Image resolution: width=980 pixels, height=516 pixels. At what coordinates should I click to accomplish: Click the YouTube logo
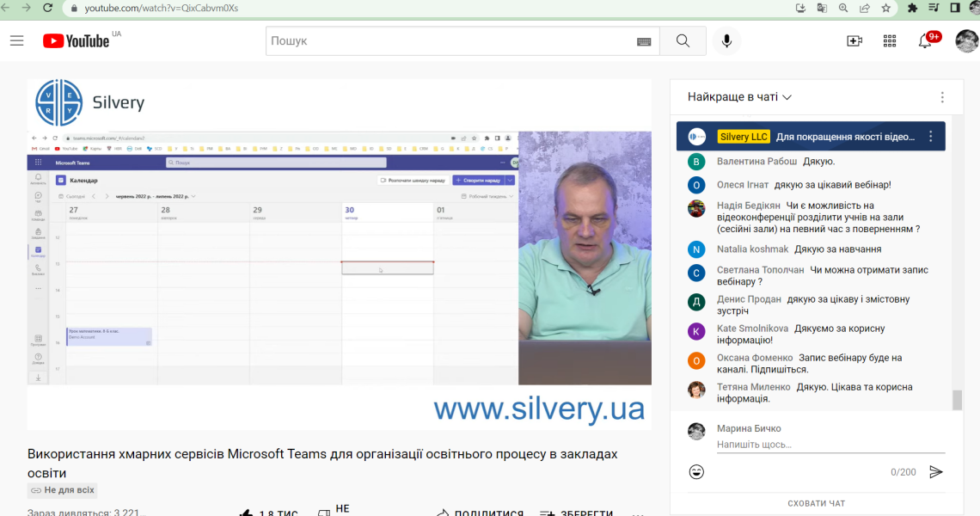[x=77, y=41]
